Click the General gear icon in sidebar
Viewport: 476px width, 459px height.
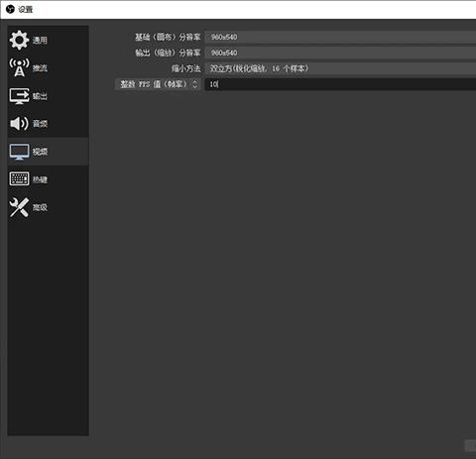[x=19, y=40]
